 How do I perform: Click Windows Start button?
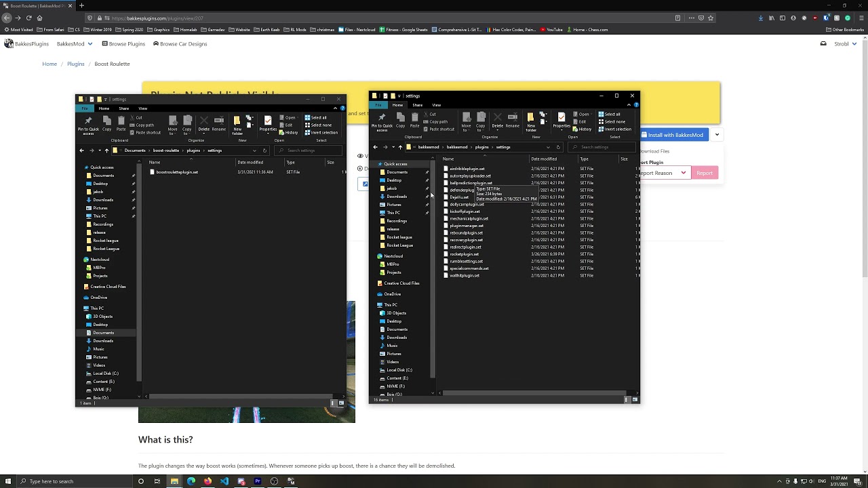7,481
